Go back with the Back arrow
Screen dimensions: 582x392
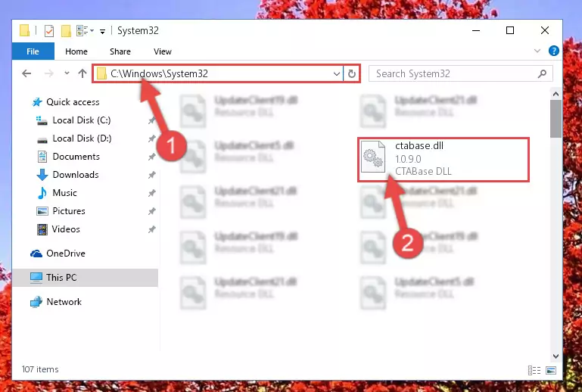point(26,73)
